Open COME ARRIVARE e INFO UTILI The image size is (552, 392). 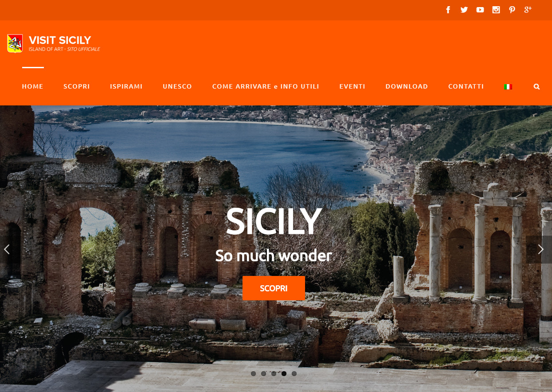click(x=266, y=86)
